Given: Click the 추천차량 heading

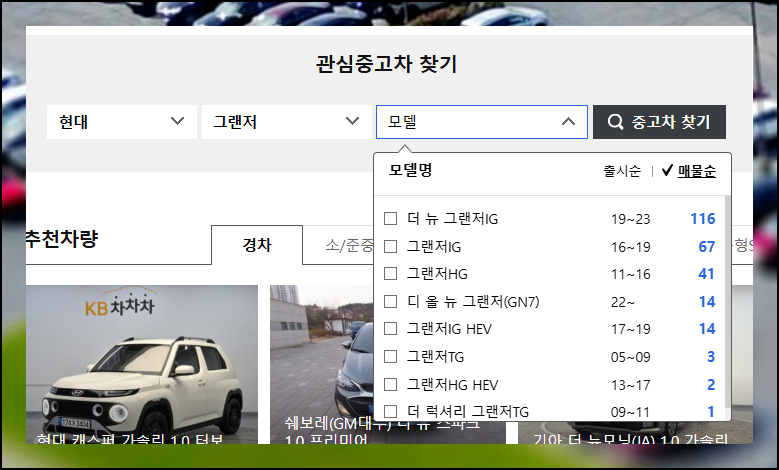Looking at the screenshot, I should click(62, 238).
